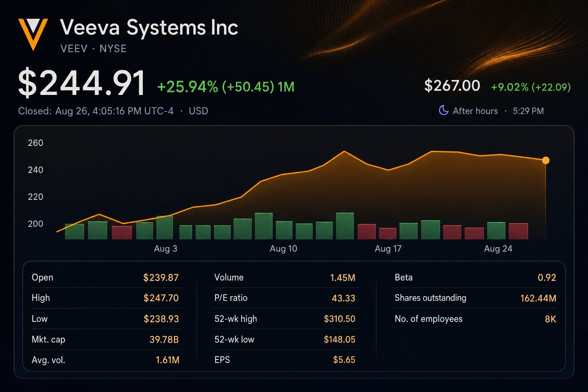Viewport: 588px width, 392px height.
Task: Click the Aug 17 date axis label
Action: coord(388,248)
